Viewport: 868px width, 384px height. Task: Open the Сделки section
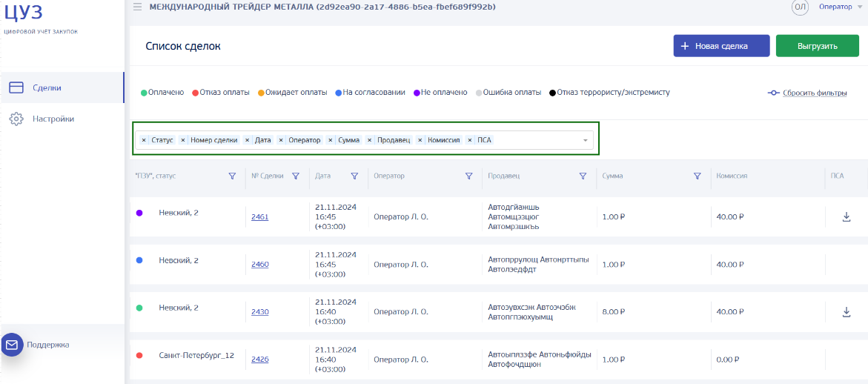click(x=62, y=87)
